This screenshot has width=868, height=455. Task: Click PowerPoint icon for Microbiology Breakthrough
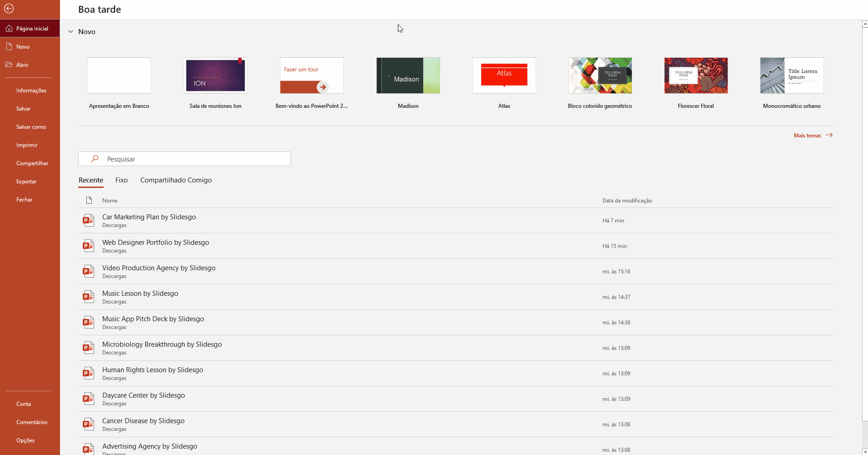coord(88,348)
